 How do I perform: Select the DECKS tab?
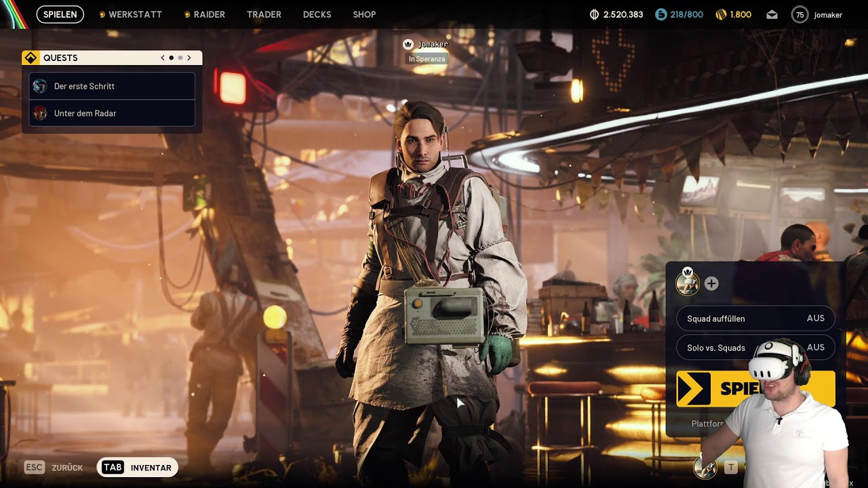(317, 14)
